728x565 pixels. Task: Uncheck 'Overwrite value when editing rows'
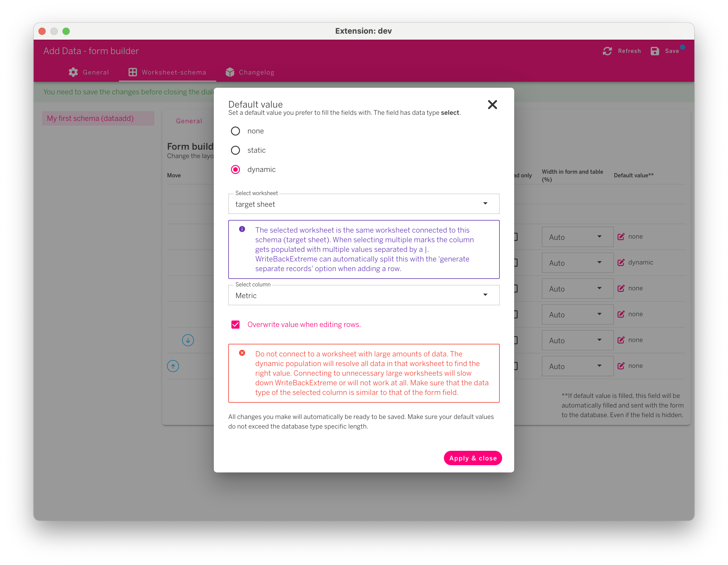pyautogui.click(x=235, y=325)
